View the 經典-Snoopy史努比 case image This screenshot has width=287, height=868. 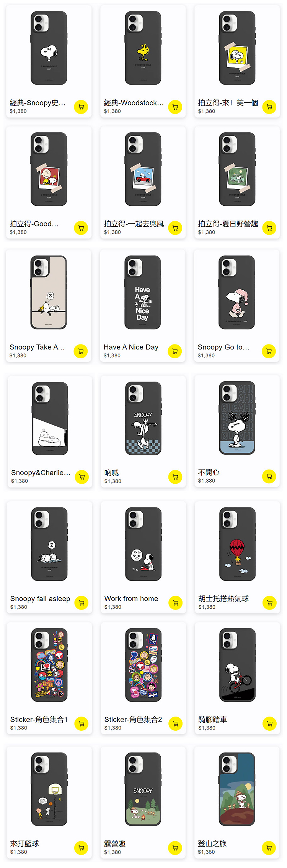coord(49,48)
